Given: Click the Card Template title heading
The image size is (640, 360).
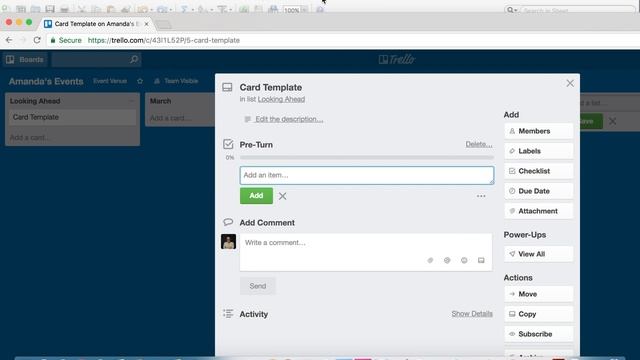Looking at the screenshot, I should pyautogui.click(x=271, y=87).
